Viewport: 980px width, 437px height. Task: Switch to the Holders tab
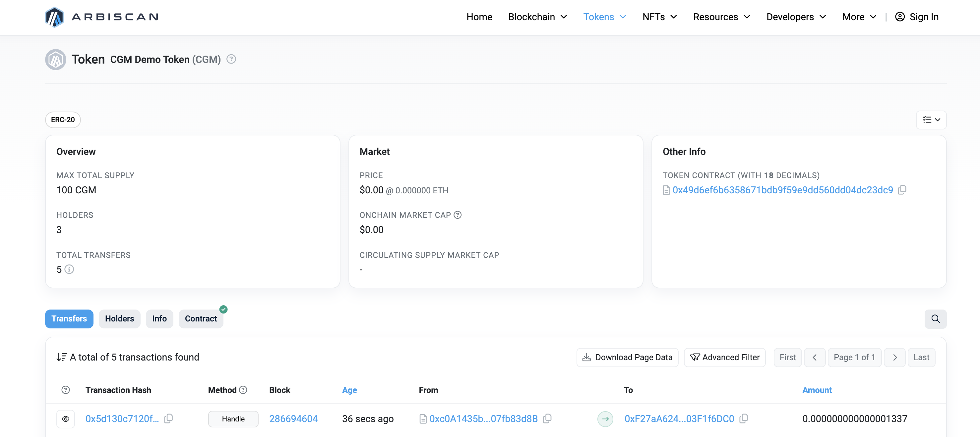(119, 319)
